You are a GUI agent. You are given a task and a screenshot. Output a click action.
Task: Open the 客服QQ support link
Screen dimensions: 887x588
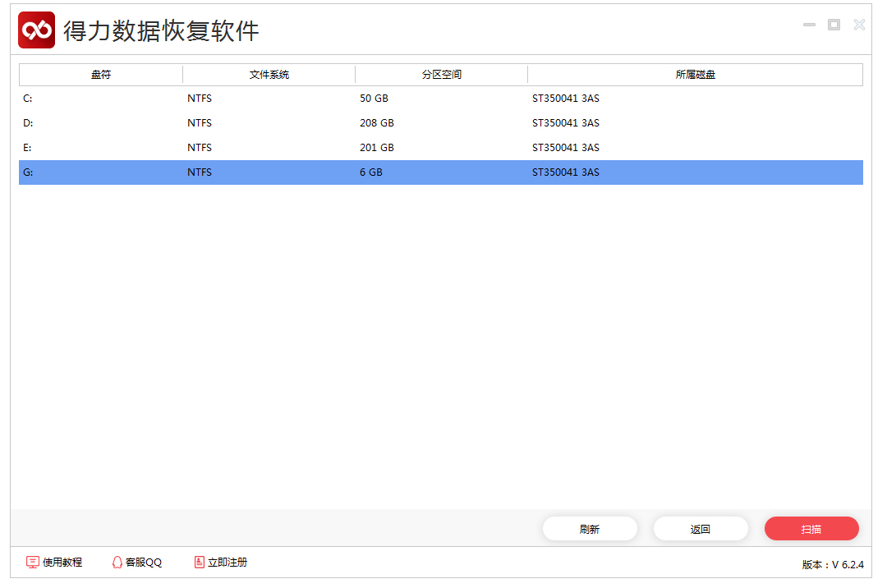click(144, 563)
